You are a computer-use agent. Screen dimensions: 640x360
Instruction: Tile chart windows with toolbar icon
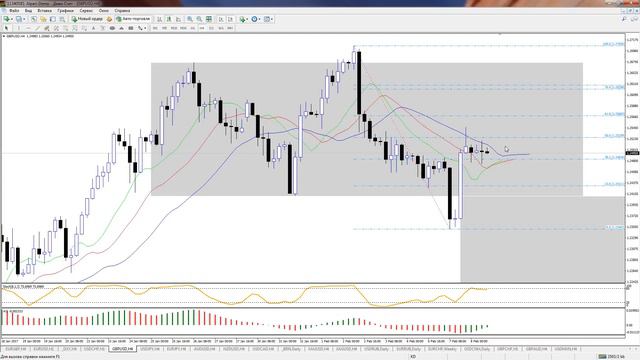point(209,19)
